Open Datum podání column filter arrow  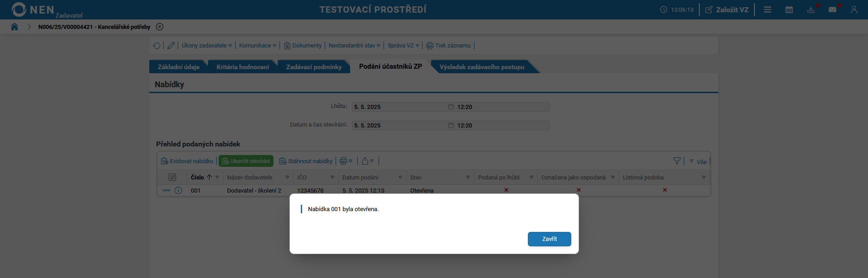pyautogui.click(x=400, y=178)
